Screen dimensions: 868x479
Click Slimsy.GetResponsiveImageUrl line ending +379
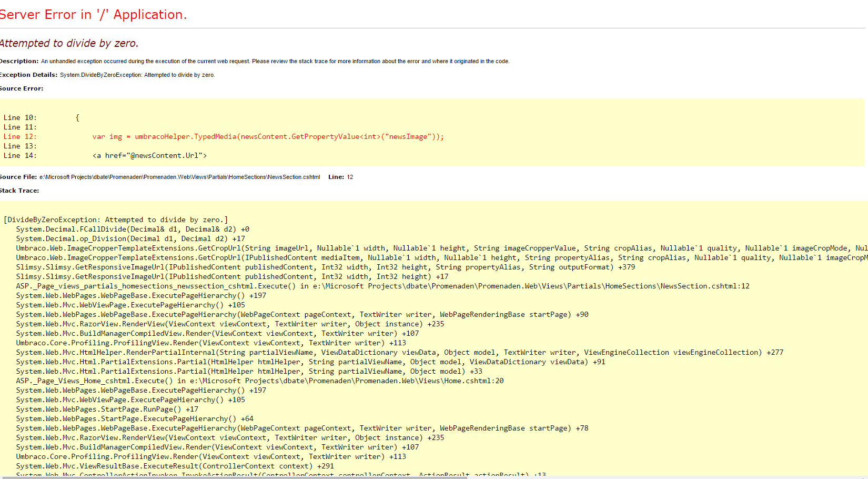click(x=325, y=267)
